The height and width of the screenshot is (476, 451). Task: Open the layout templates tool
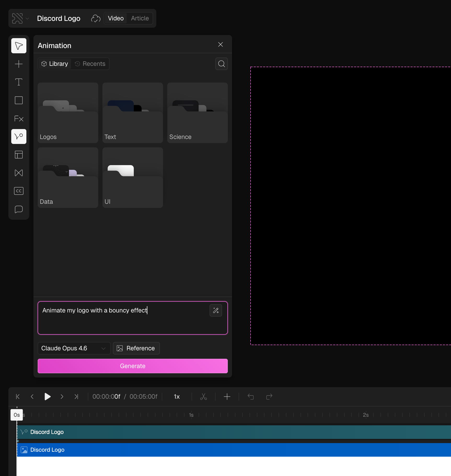[19, 155]
